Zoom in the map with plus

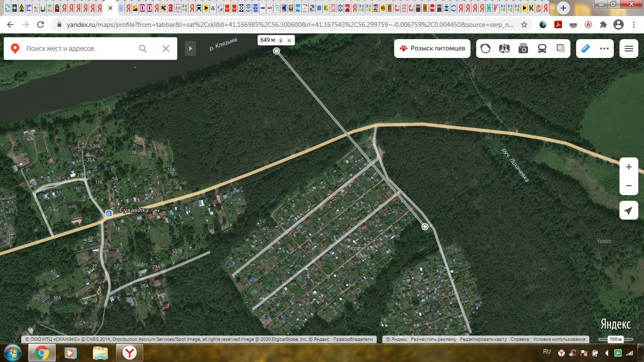tap(628, 167)
